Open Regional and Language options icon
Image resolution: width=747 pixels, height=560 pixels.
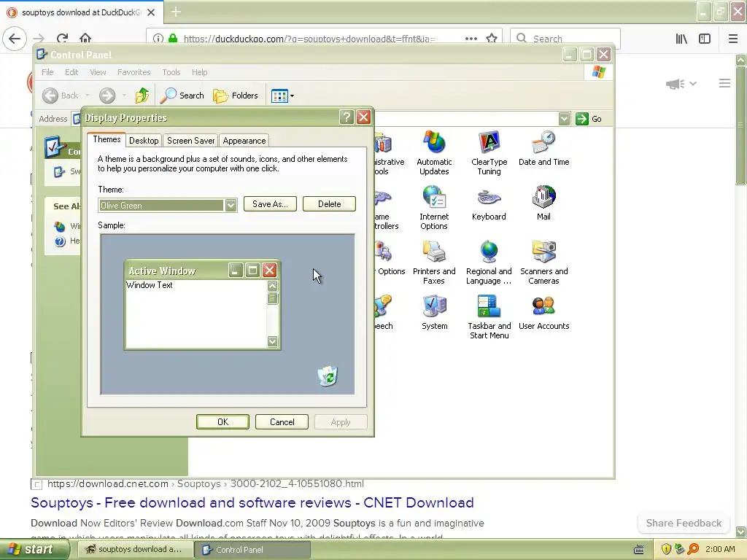[489, 262]
